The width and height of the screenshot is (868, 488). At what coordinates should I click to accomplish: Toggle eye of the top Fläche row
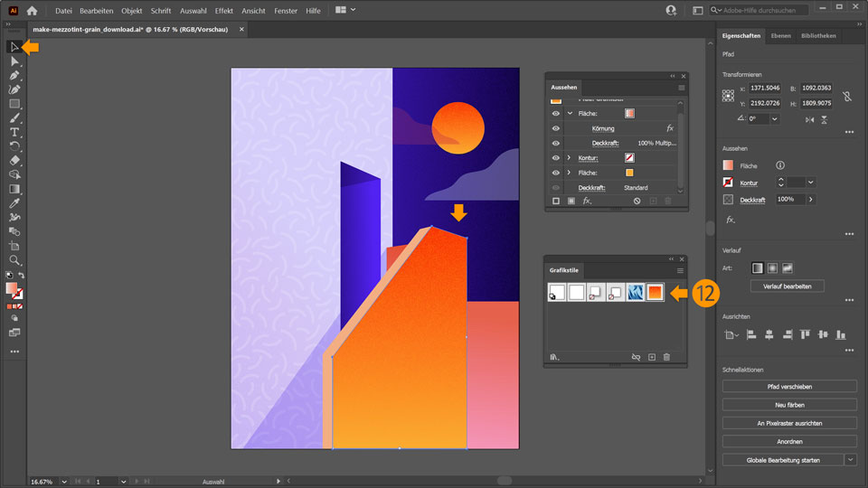point(556,114)
